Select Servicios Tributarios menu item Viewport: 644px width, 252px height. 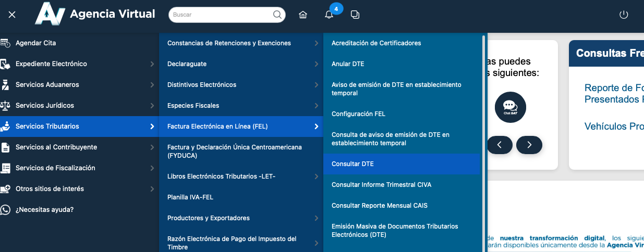[x=79, y=127]
